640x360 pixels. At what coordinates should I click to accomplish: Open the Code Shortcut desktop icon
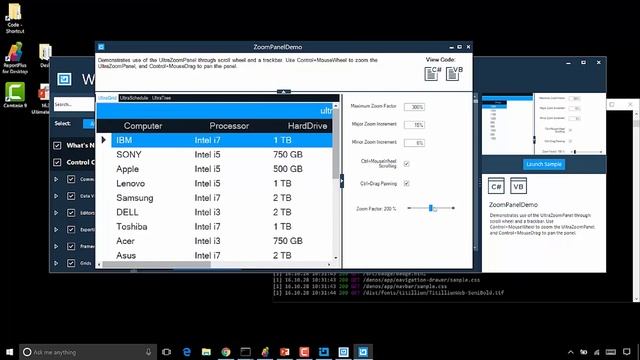(15, 18)
